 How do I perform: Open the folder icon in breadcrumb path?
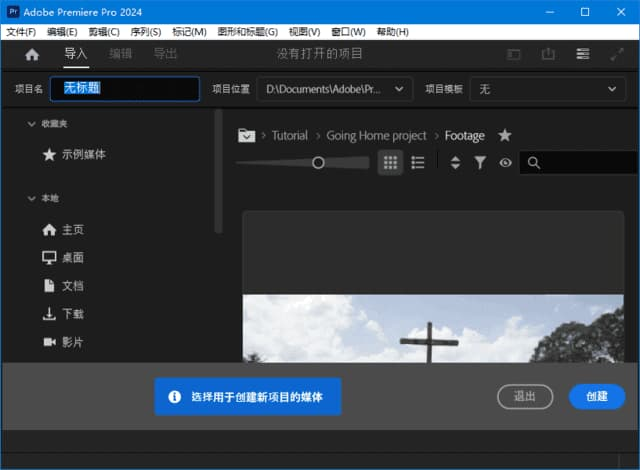click(x=246, y=136)
